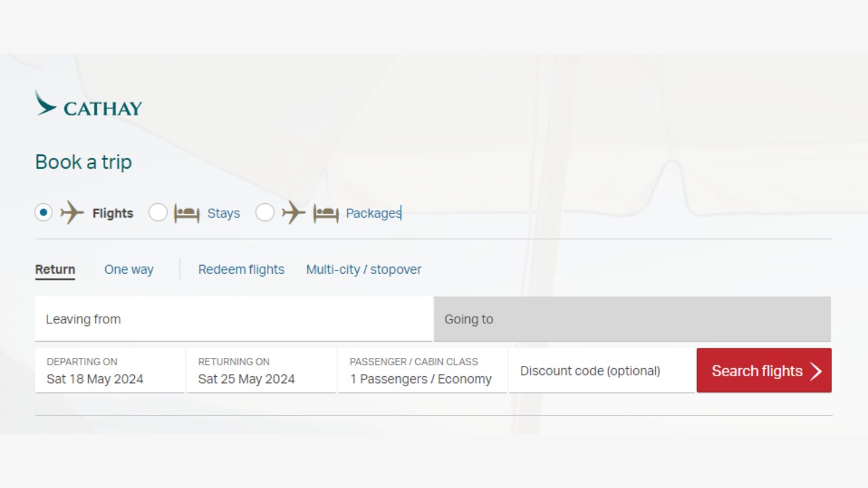Viewport: 868px width, 488px height.
Task: Click the bed icon in Packages option
Action: point(325,213)
